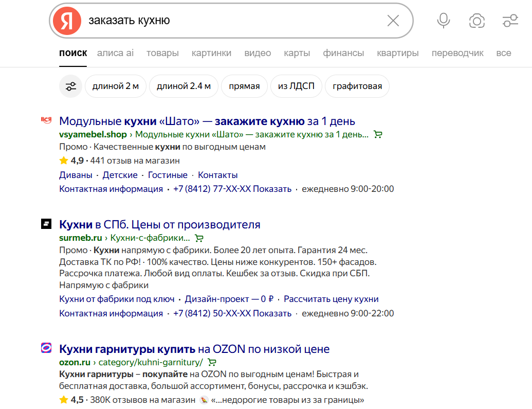Viewport: 532px width, 409px height.
Task: Click the cart icon beside the surmeb.ru URL
Action: (x=199, y=238)
